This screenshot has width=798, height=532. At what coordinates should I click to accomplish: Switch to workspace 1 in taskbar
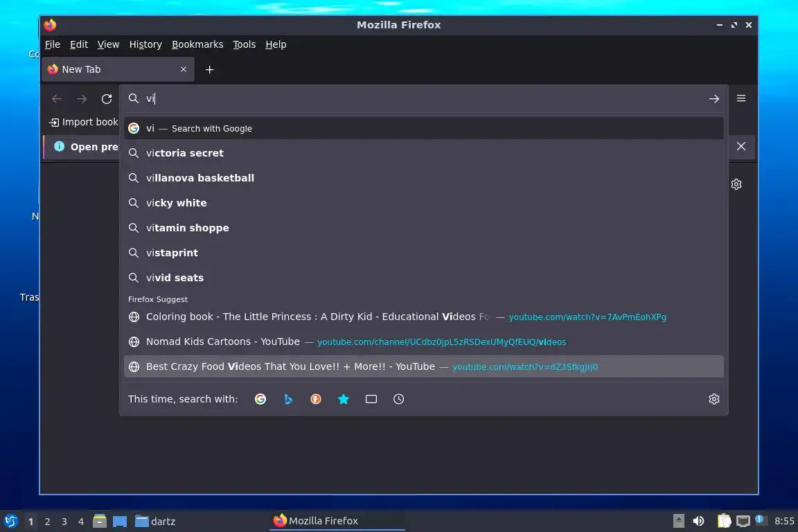coord(30,522)
